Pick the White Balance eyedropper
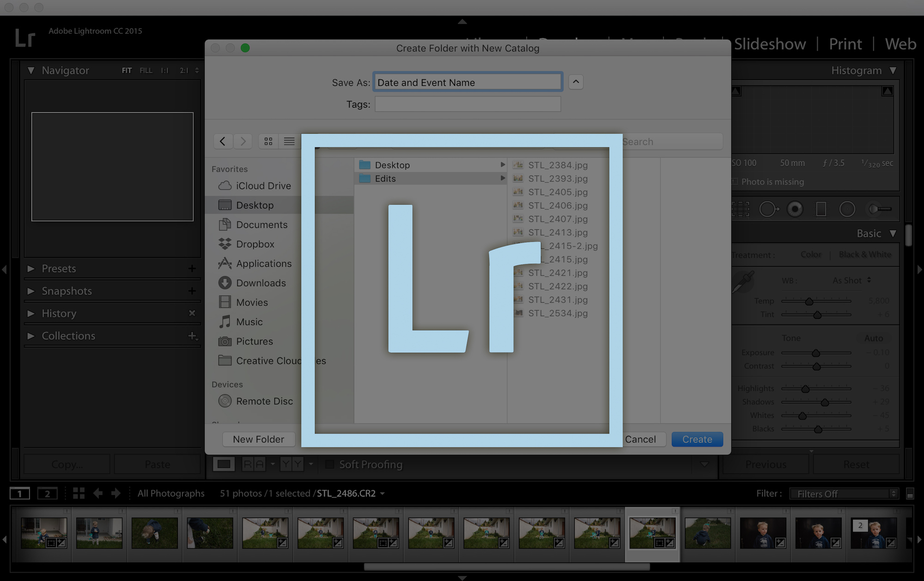Screen dimensions: 924x581 (x=744, y=281)
